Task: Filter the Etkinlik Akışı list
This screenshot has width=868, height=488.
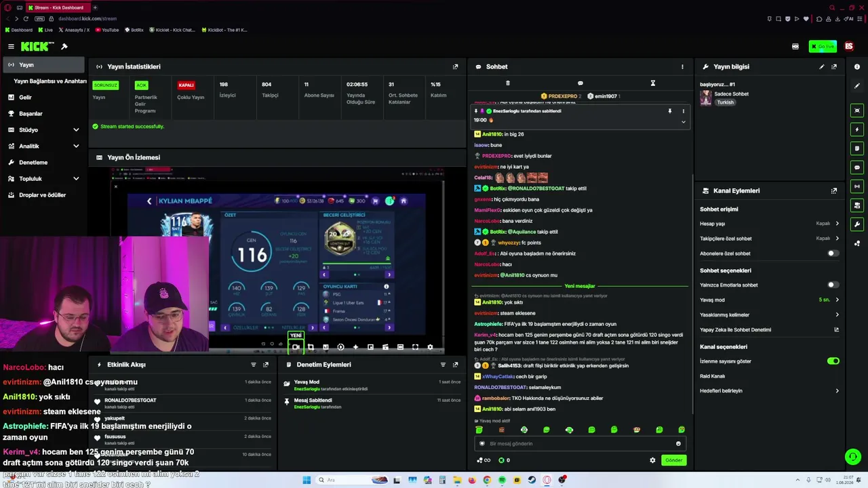Action: click(254, 365)
